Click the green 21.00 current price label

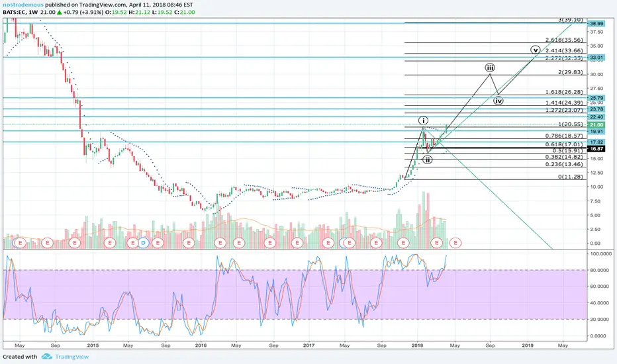point(596,124)
